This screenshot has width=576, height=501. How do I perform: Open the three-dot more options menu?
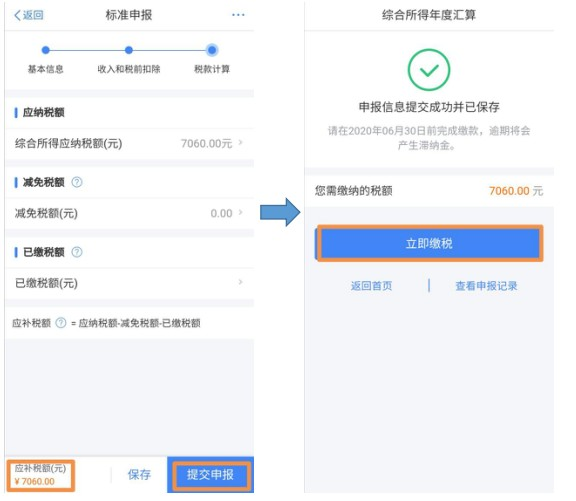coord(238,15)
